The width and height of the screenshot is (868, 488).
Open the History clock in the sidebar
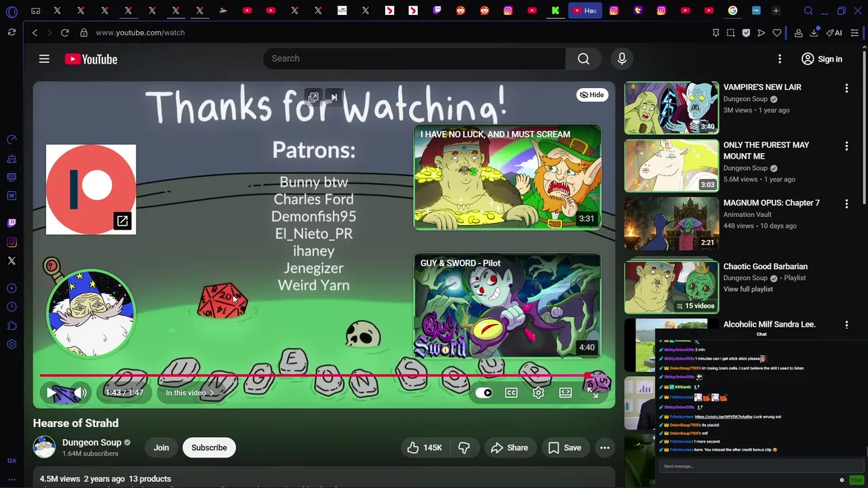coord(12,307)
